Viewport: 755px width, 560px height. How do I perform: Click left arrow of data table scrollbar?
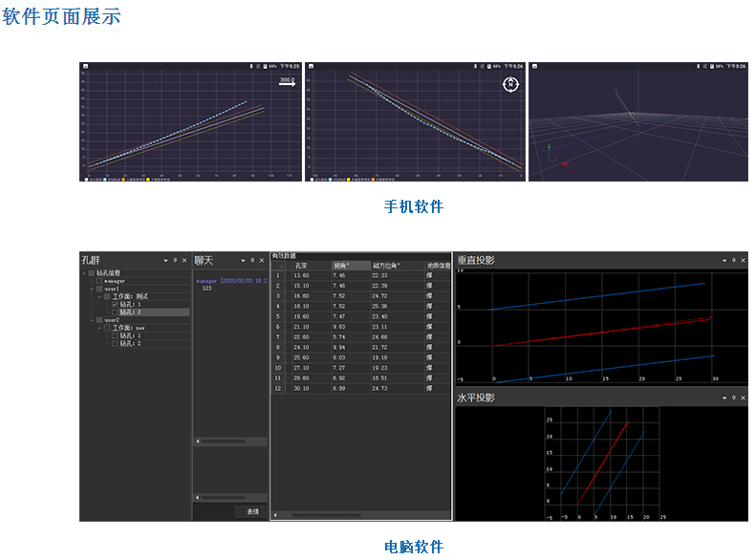pos(275,515)
